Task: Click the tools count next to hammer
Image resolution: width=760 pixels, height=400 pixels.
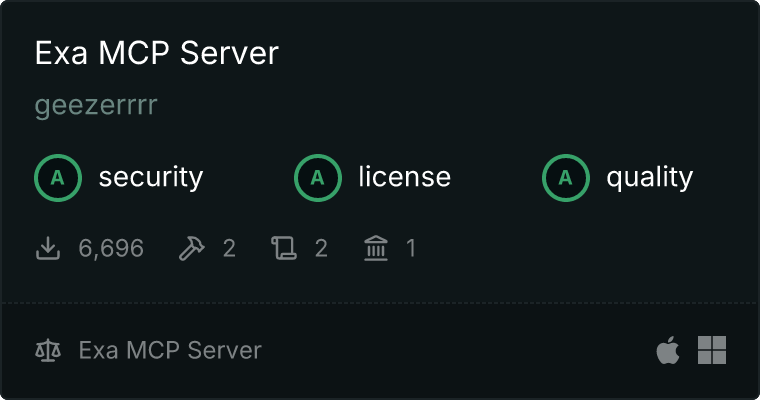Action: point(229,248)
